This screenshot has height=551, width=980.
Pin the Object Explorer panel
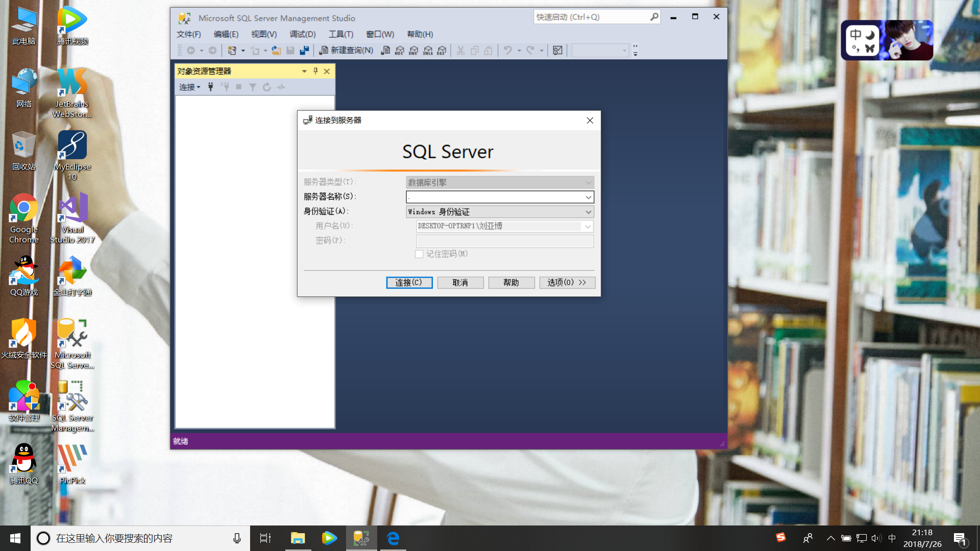[315, 71]
